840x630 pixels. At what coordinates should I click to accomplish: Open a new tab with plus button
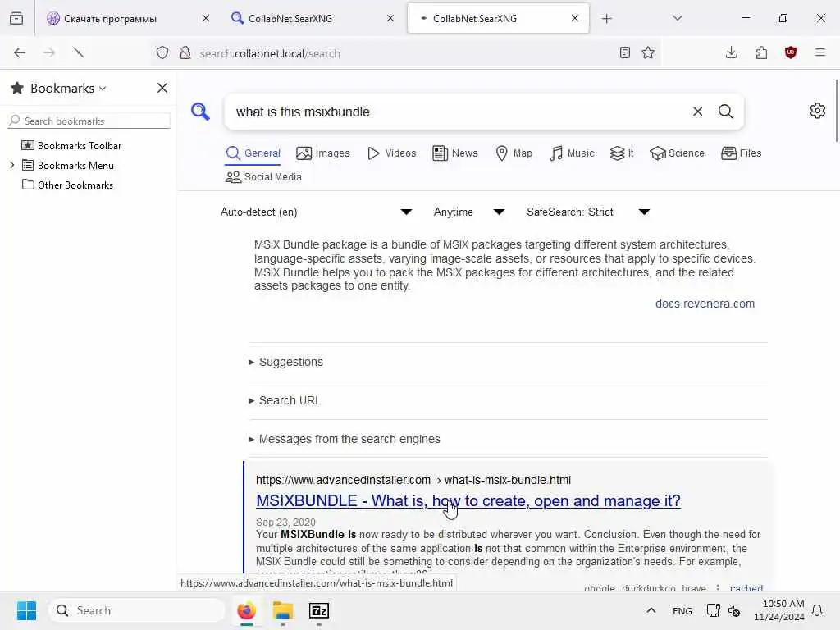click(x=606, y=19)
